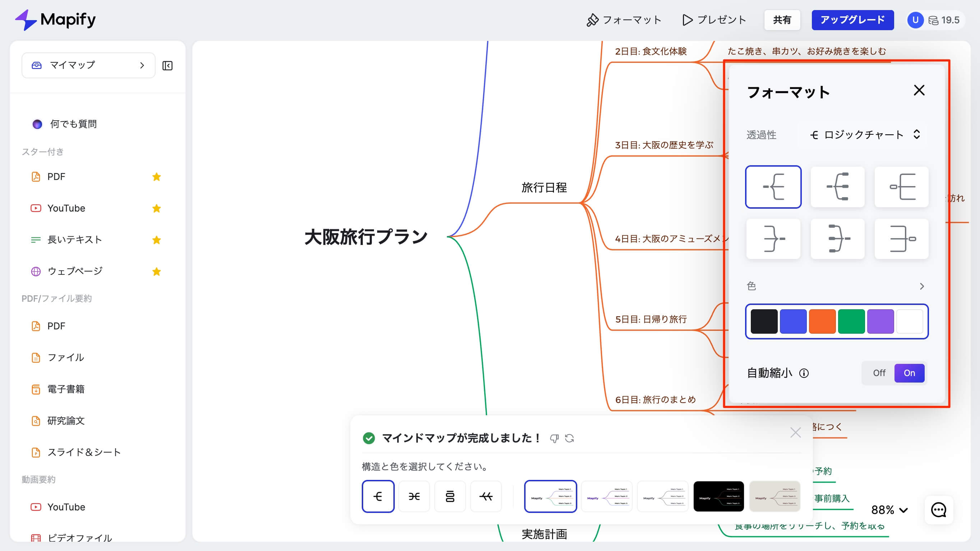Image resolution: width=980 pixels, height=551 pixels.
Task: Open the chat support bubble icon
Action: click(x=938, y=510)
